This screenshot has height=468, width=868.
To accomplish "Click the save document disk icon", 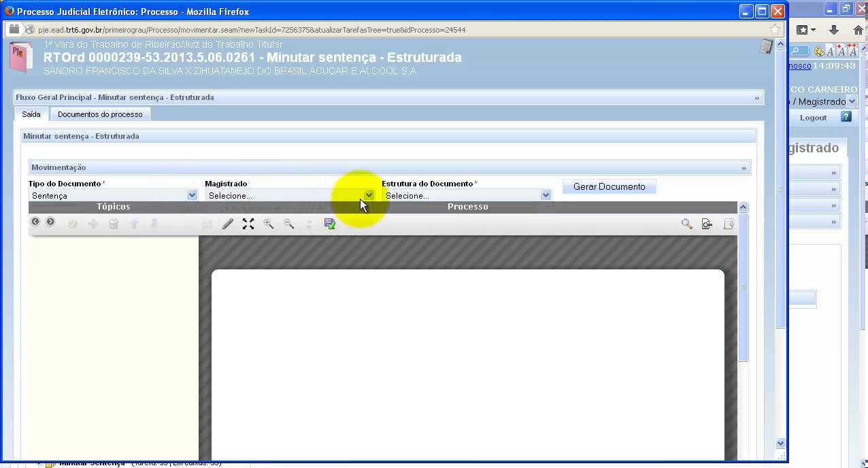I will coord(330,224).
